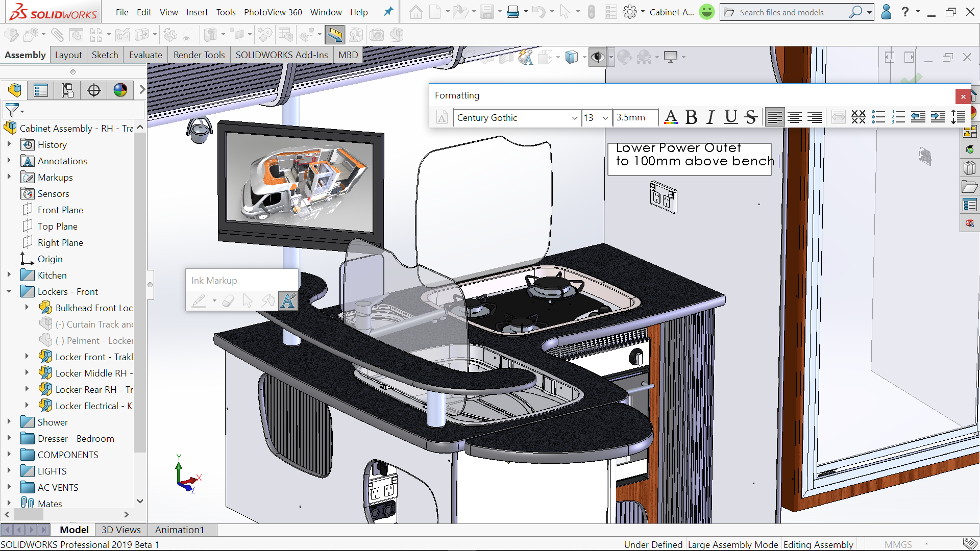Select the ink markup pen tool
Screen dimensions: 980x551
tap(199, 300)
